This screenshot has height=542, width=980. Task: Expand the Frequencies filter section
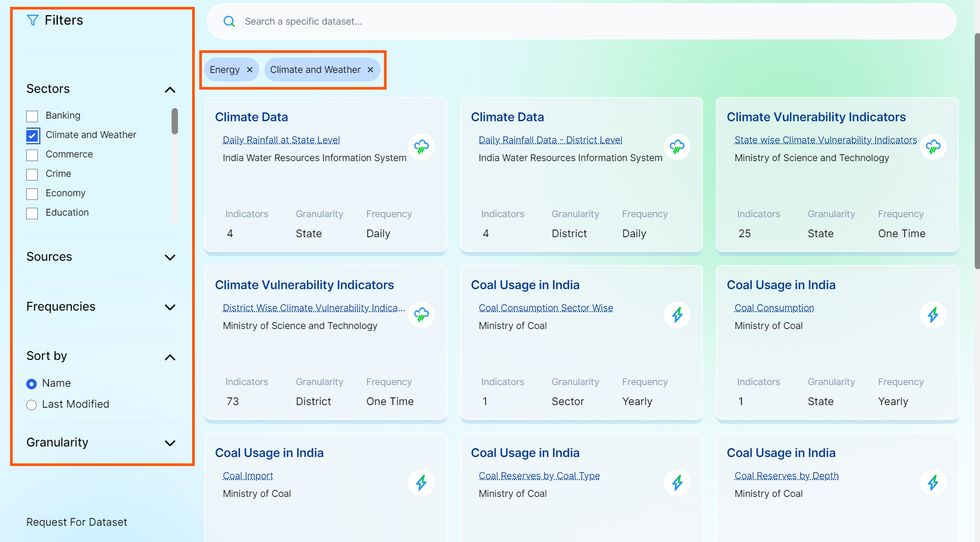tap(170, 307)
